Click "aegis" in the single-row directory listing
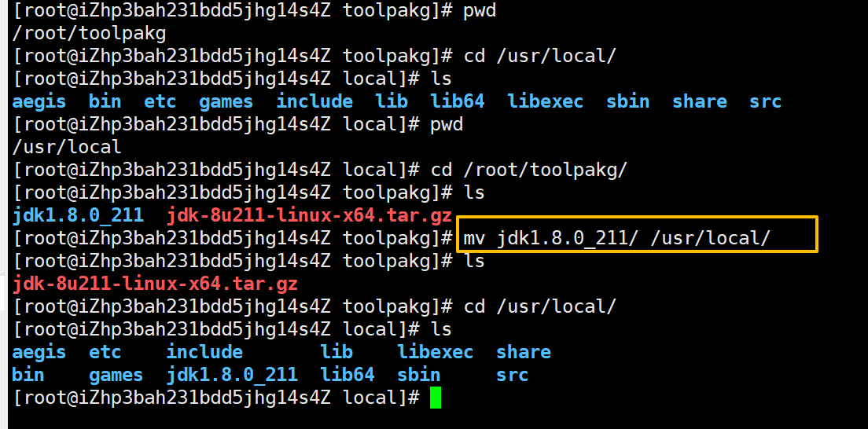Image resolution: width=868 pixels, height=429 pixels. point(39,102)
